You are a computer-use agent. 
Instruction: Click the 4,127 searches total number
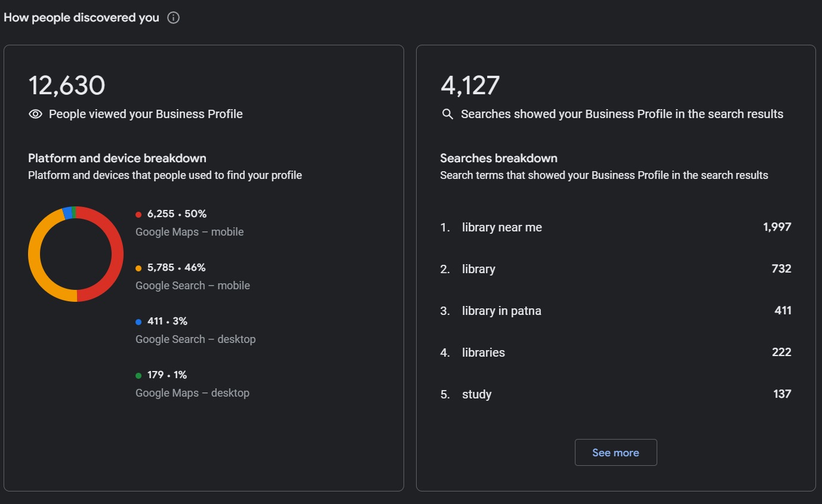[x=470, y=85]
